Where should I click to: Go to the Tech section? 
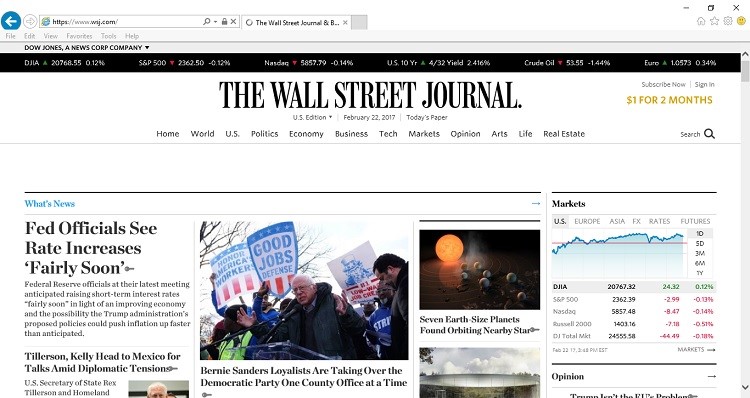pyautogui.click(x=388, y=134)
